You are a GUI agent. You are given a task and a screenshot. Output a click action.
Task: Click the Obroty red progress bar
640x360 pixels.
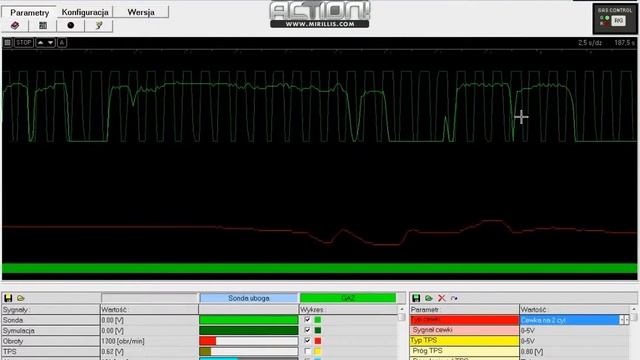[x=249, y=341]
